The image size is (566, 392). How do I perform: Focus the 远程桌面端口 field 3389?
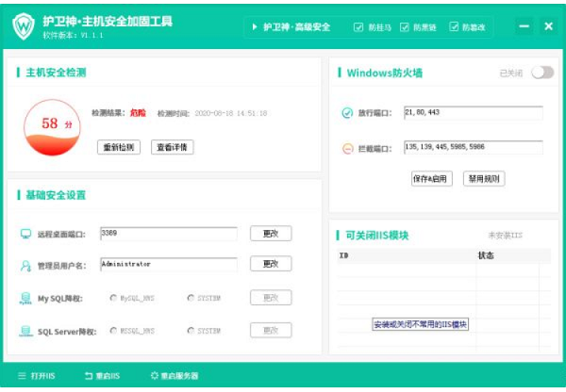169,234
